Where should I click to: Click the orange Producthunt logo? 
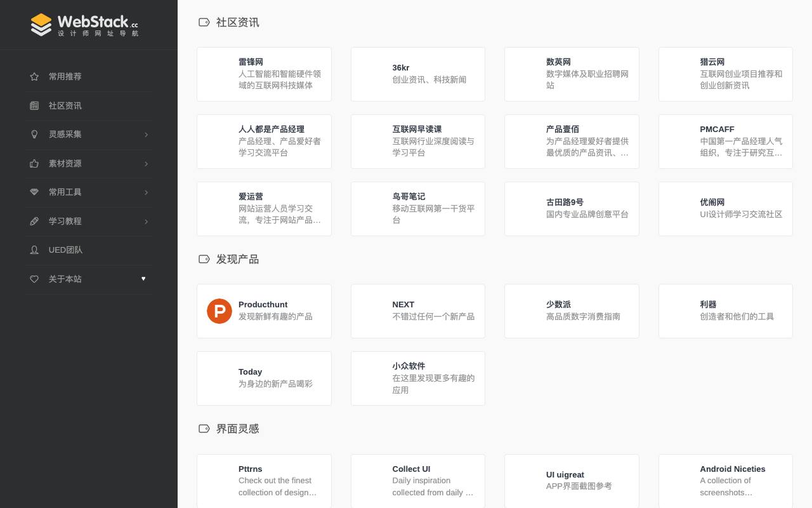pos(219,311)
